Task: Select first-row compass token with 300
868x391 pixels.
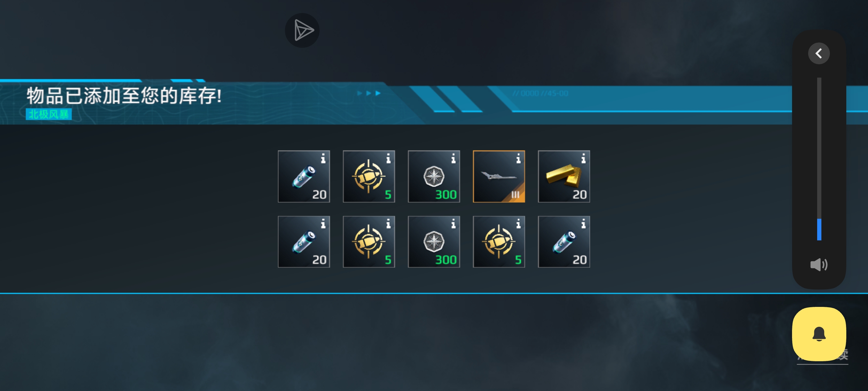Action: coord(434,177)
